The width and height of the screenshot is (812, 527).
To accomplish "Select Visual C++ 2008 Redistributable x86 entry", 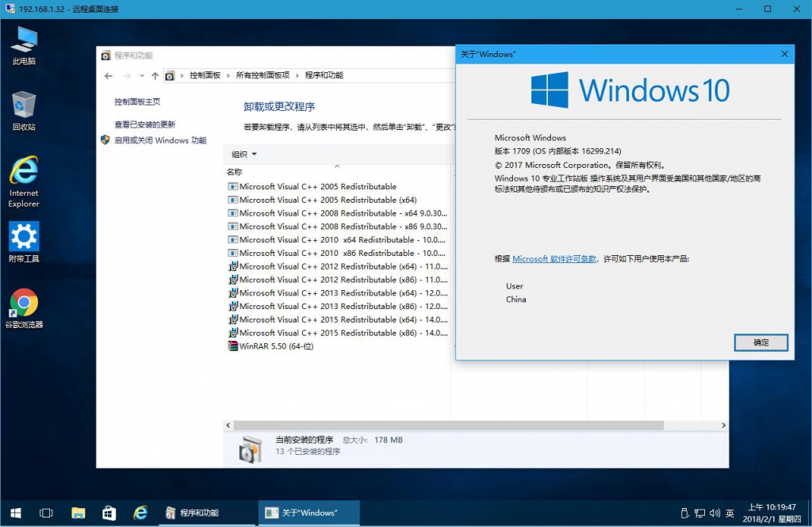I will (x=338, y=227).
